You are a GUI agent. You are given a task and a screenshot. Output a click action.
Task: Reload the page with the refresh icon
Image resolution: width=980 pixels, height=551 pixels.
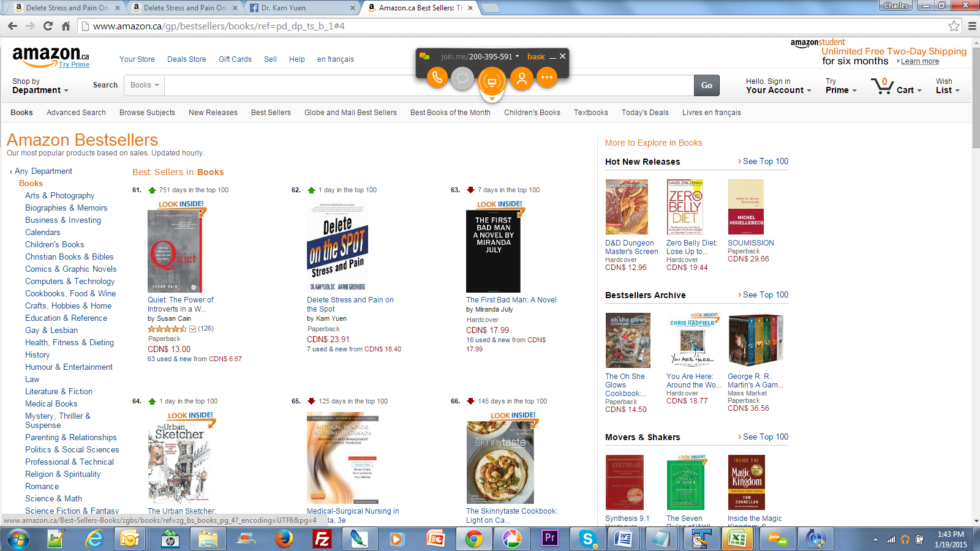[x=48, y=26]
